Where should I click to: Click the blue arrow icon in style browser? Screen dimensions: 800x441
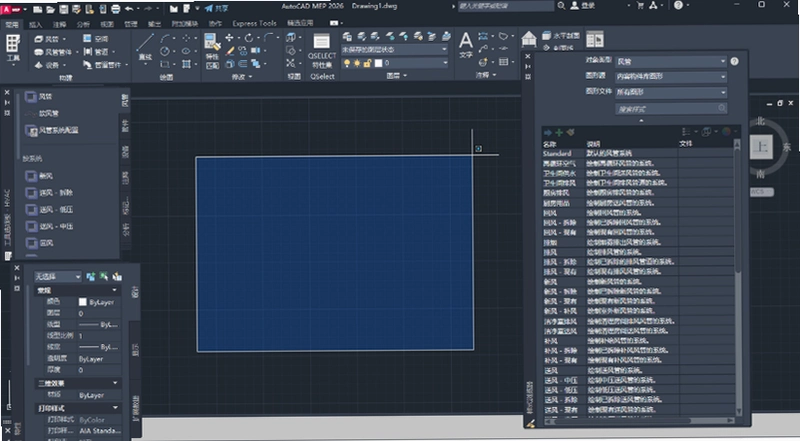(548, 132)
